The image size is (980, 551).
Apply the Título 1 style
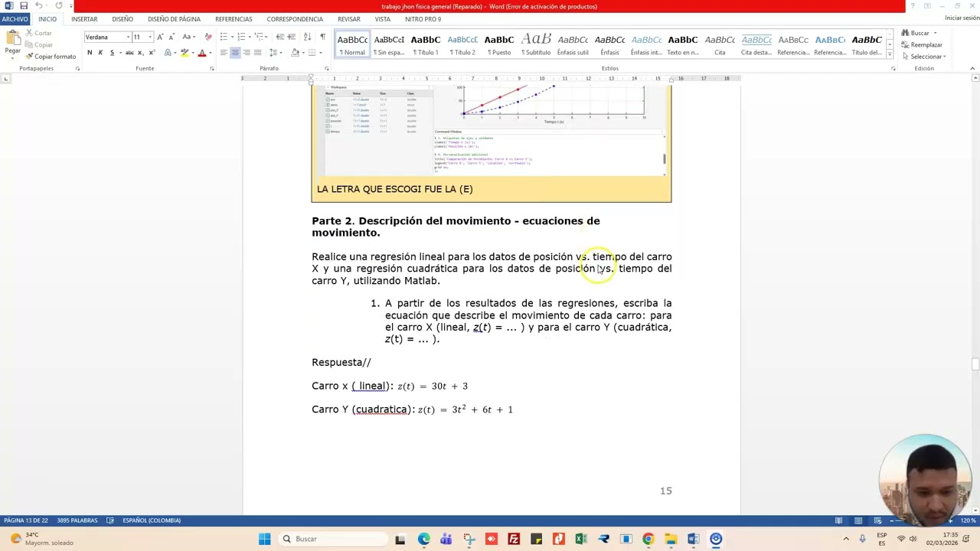(426, 44)
